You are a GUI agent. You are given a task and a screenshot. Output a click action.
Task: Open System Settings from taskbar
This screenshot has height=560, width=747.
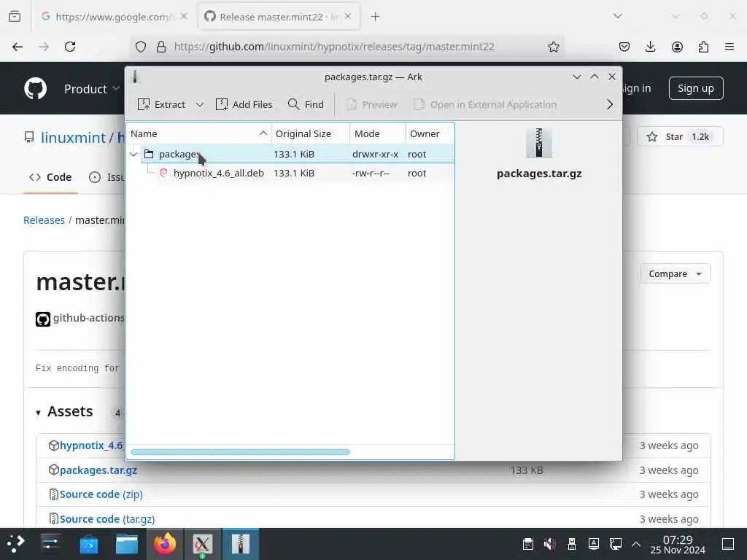[x=50, y=544]
